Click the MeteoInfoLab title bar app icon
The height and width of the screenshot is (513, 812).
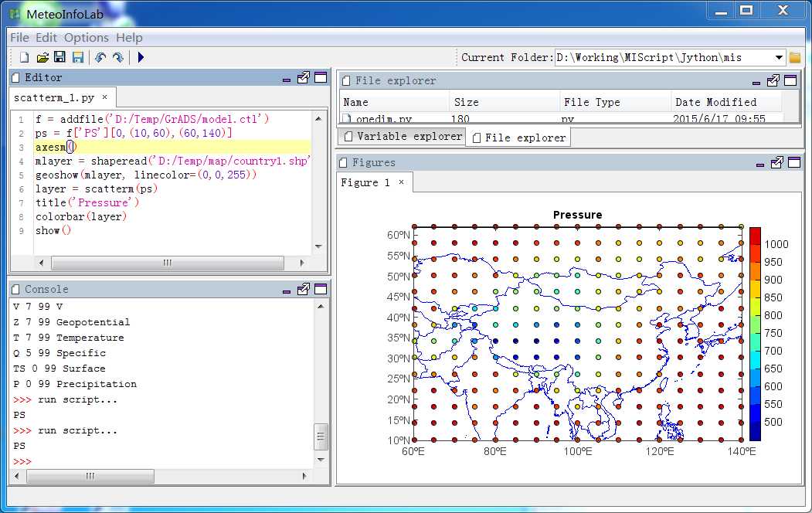pos(15,14)
